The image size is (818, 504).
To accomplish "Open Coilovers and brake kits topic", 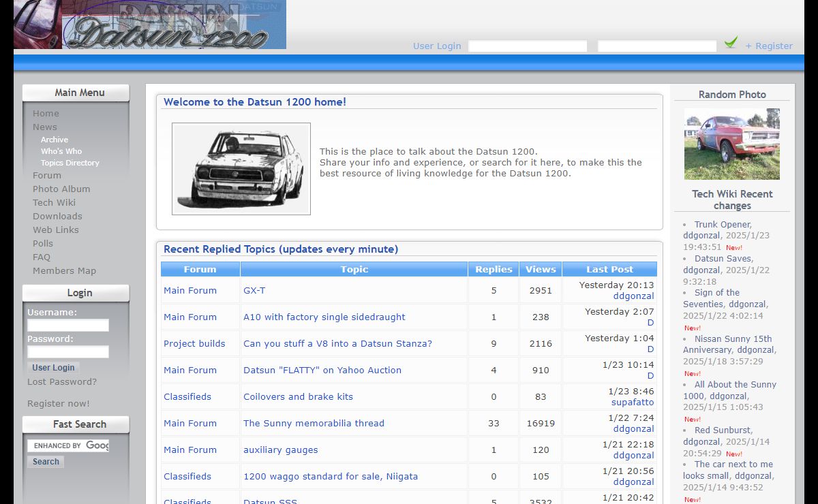I will [x=298, y=397].
